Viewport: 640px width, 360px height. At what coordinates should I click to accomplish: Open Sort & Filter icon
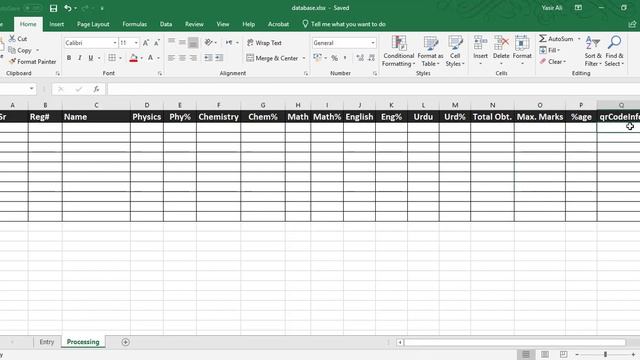[x=593, y=43]
